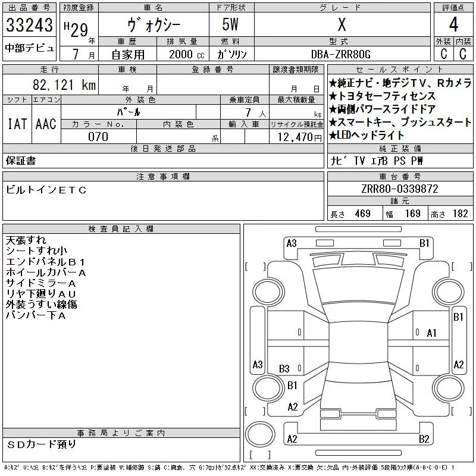Click the exterior grade C box
Viewport: 476px width, 476px height.
(x=444, y=54)
